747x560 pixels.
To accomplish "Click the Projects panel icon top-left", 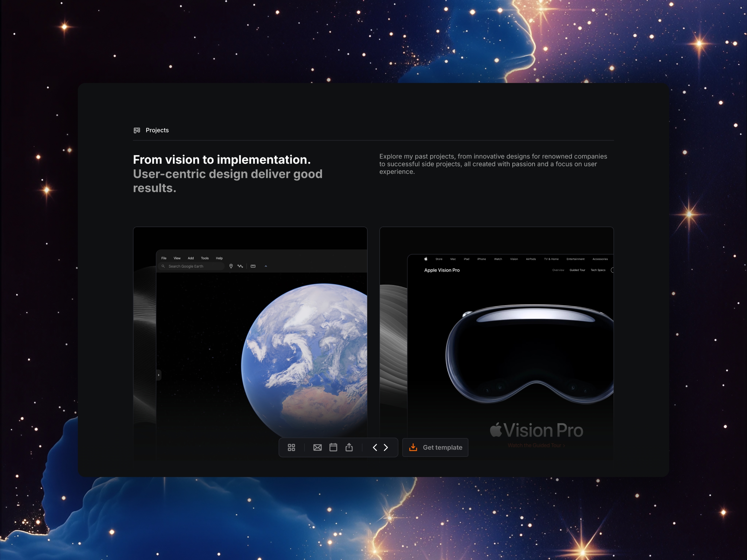I will point(137,130).
